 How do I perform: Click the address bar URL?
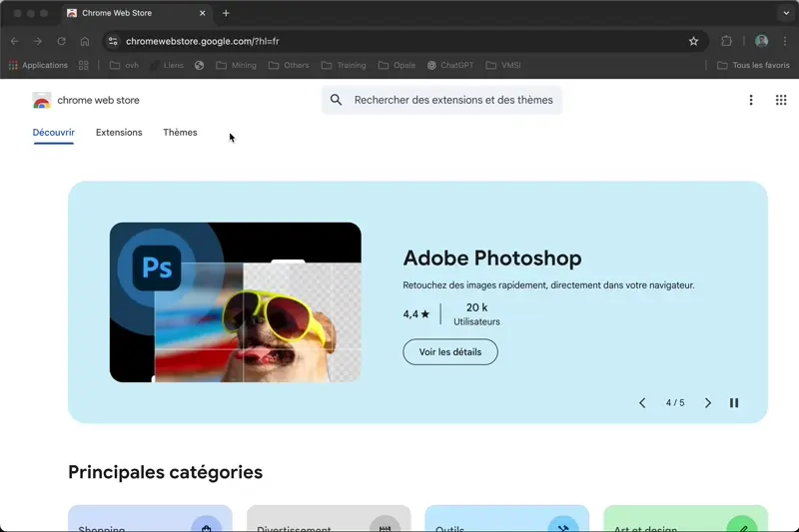coord(203,41)
